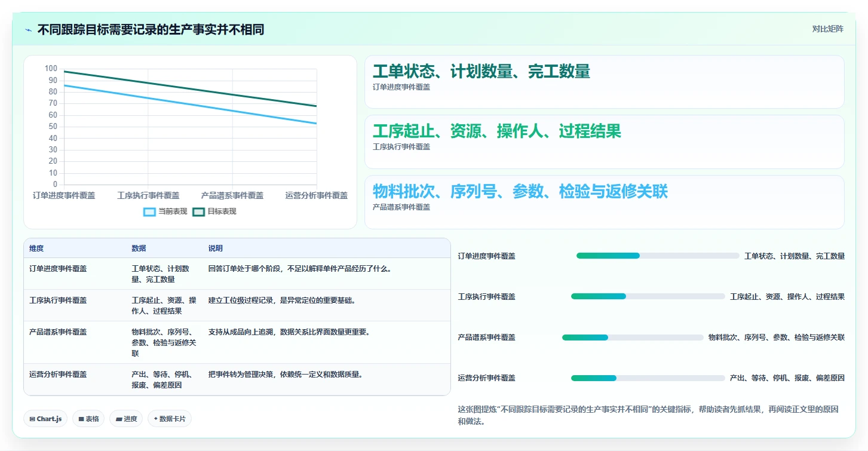The height and width of the screenshot is (451, 868).
Task: Click the Chart.js tag icon
Action: (32, 419)
